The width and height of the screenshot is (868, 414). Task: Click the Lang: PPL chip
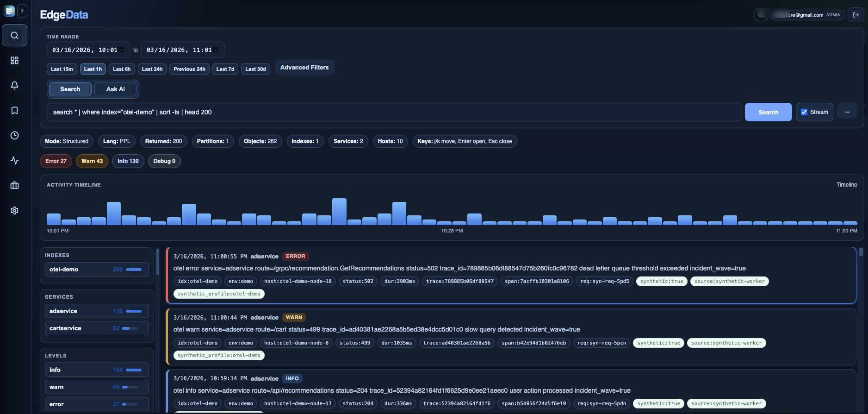(x=117, y=141)
